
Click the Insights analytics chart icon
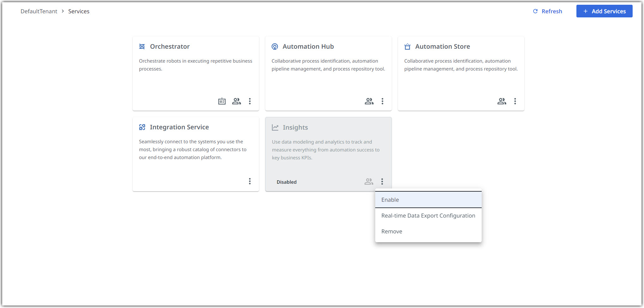point(275,127)
